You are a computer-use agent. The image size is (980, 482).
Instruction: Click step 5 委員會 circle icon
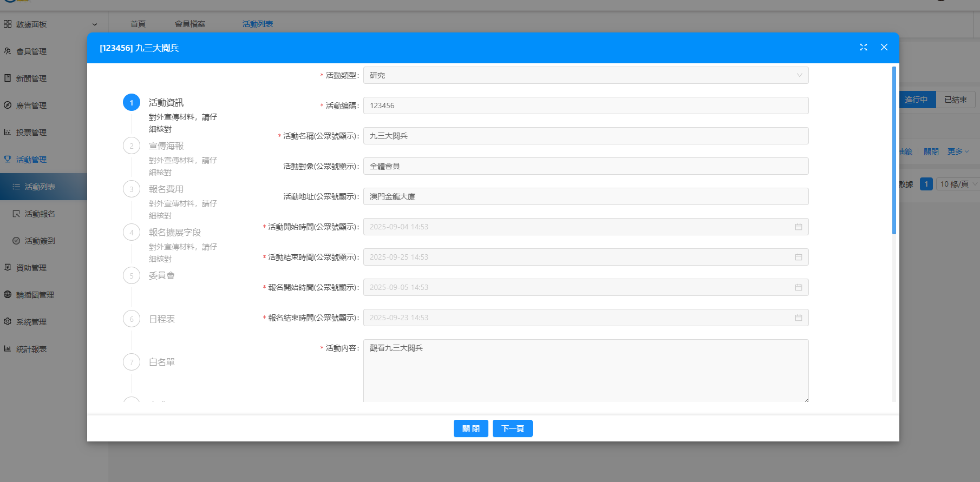132,276
